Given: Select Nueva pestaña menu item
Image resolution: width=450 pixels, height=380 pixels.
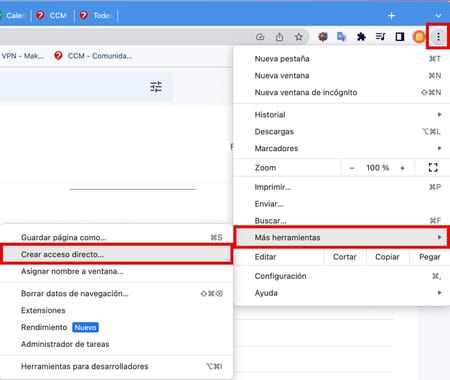Looking at the screenshot, I should [342, 59].
